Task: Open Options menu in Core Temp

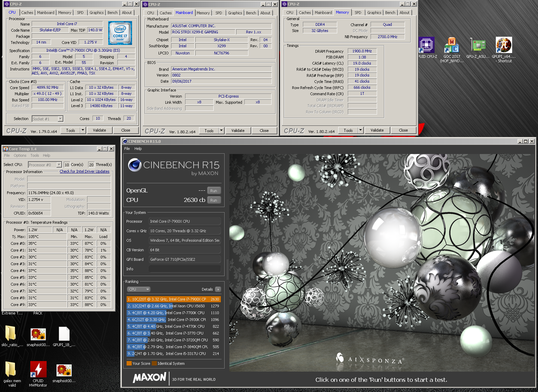Action: coord(20,155)
